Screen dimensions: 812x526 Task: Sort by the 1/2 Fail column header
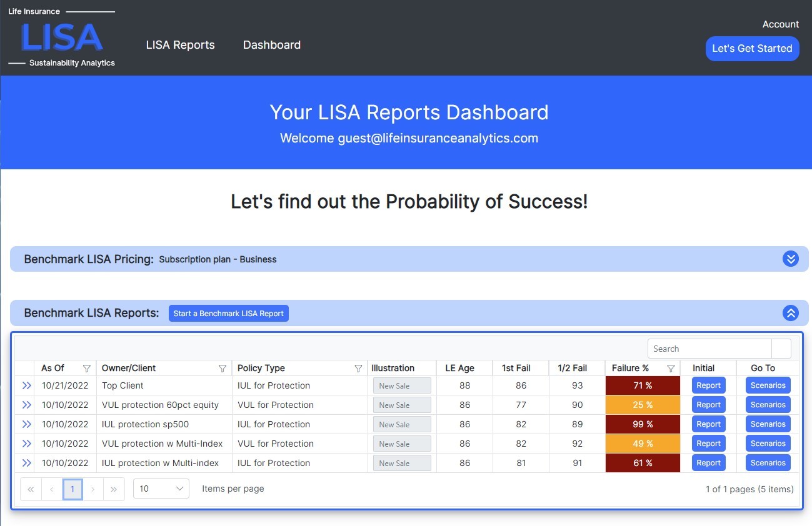coord(577,368)
